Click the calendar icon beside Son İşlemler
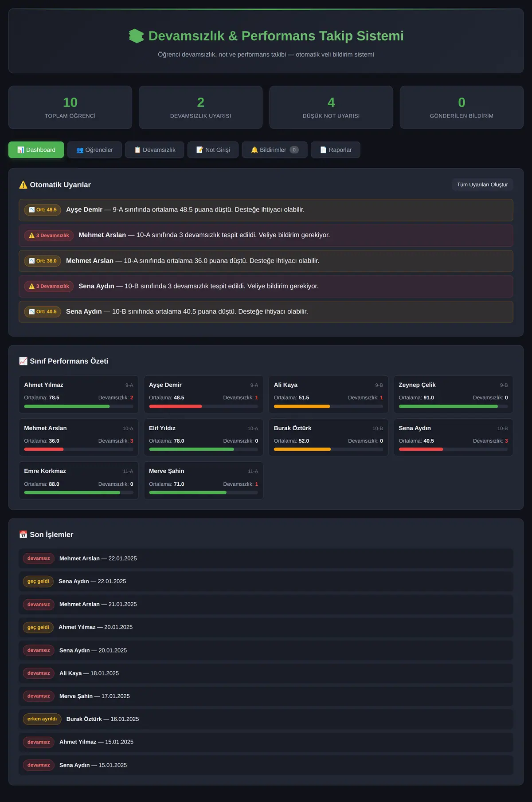Viewport: 532px width, 802px height. [x=23, y=535]
